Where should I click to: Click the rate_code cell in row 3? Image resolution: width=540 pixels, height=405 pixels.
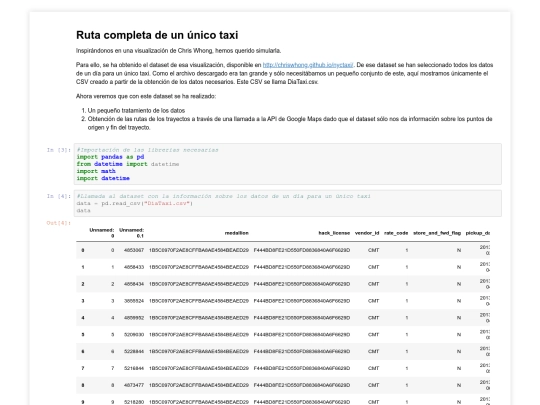(x=407, y=301)
